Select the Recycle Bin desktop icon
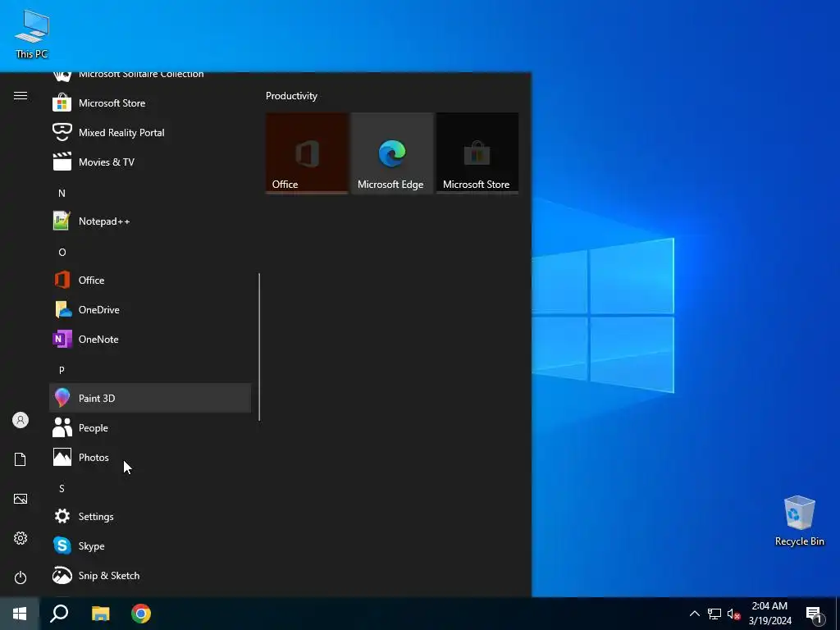The height and width of the screenshot is (630, 840). [799, 521]
